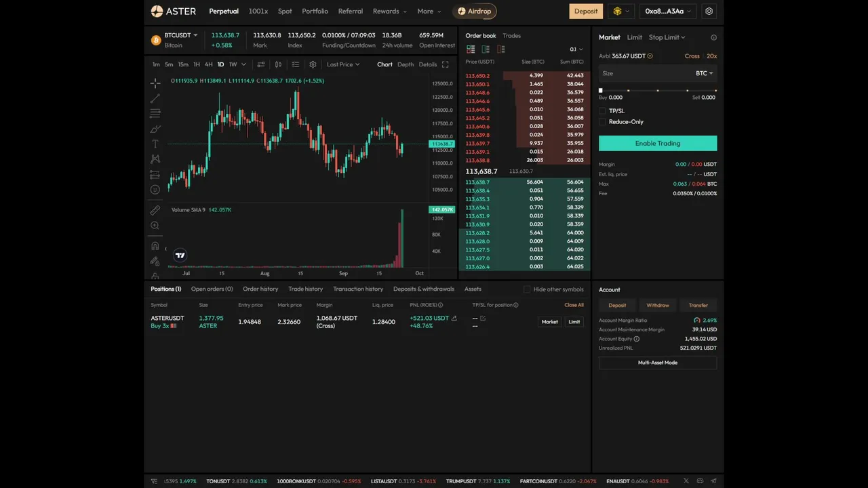The width and height of the screenshot is (868, 488).
Task: Select the trend line drawing tool
Action: point(155,98)
